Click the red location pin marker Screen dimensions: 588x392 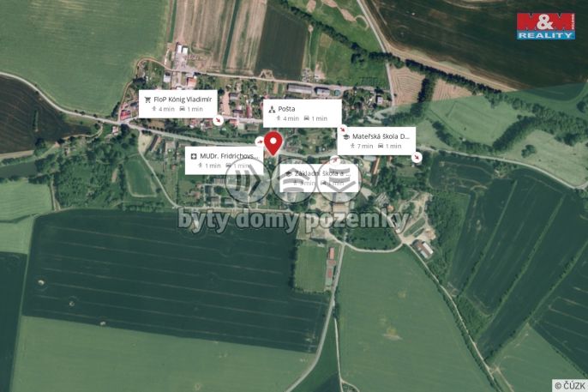273,143
